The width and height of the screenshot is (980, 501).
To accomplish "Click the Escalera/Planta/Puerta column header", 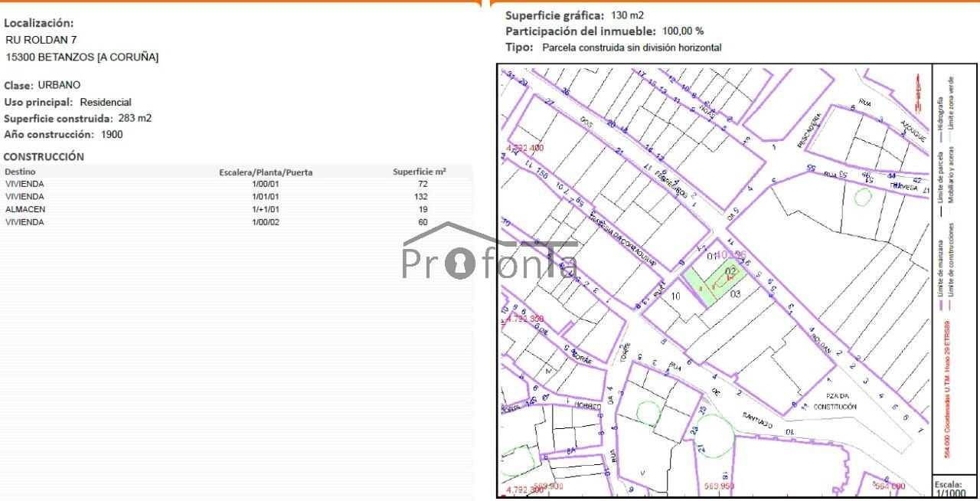I will 266,172.
